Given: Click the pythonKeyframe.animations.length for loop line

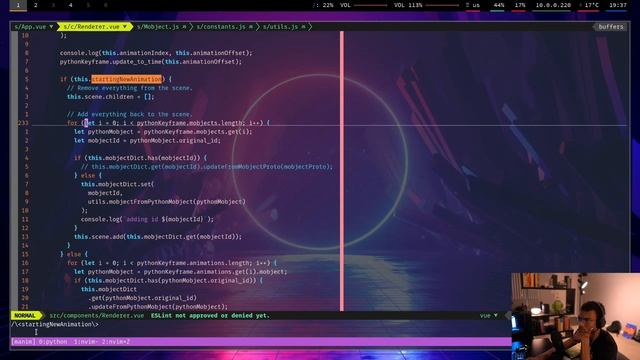Looking at the screenshot, I should click(171, 263).
